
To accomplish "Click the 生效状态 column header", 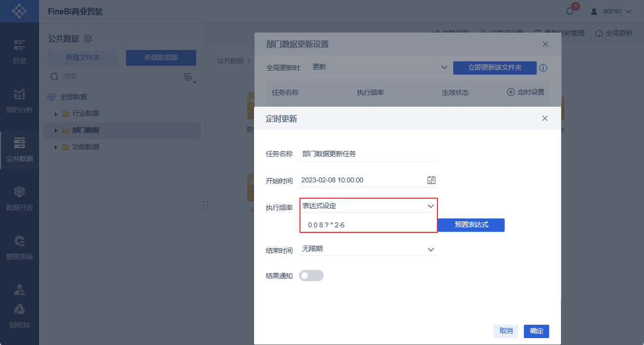I will [455, 92].
